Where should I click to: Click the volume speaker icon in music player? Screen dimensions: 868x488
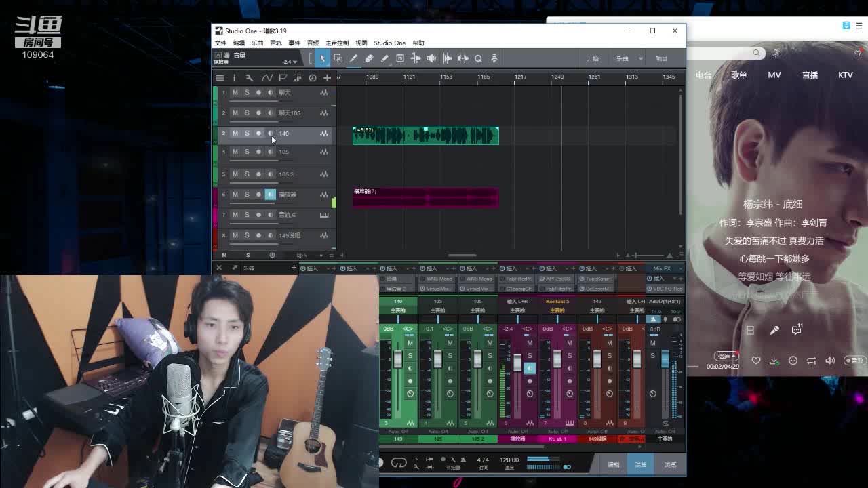830,361
